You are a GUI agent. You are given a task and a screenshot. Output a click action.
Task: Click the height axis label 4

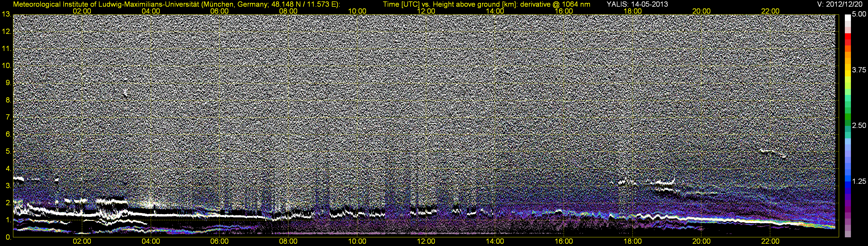(x=8, y=168)
